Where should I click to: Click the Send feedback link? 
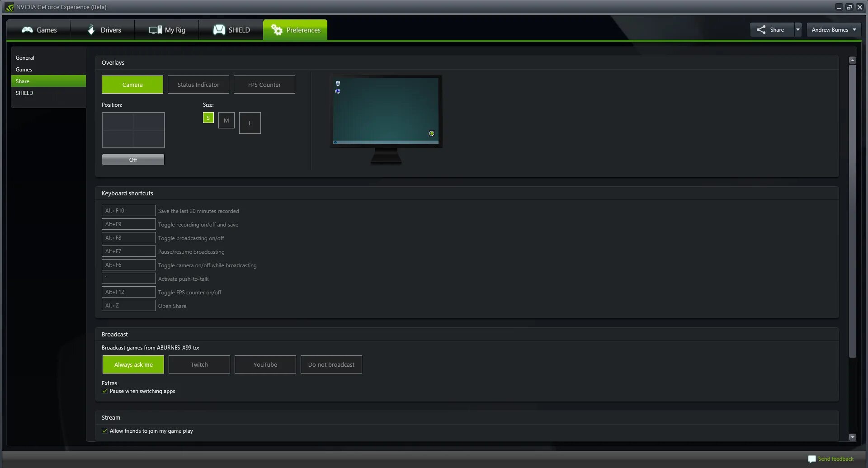(835, 459)
